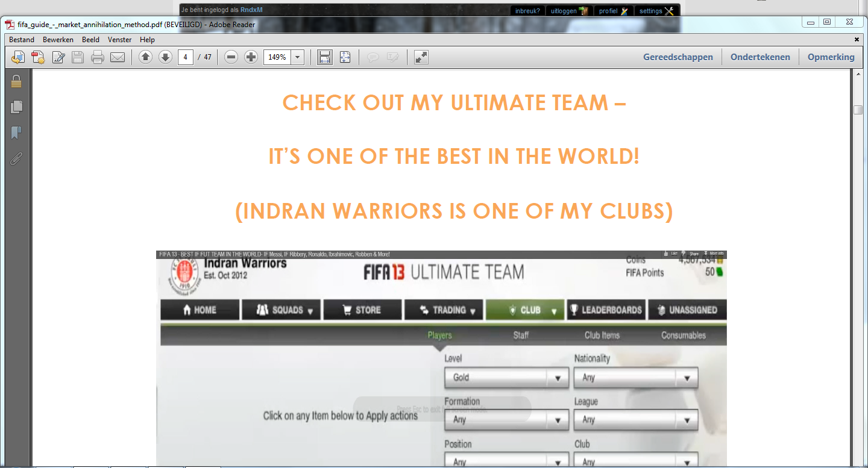This screenshot has width=868, height=468.
Task: Open 'profiel' in the background browser page
Action: (x=613, y=11)
